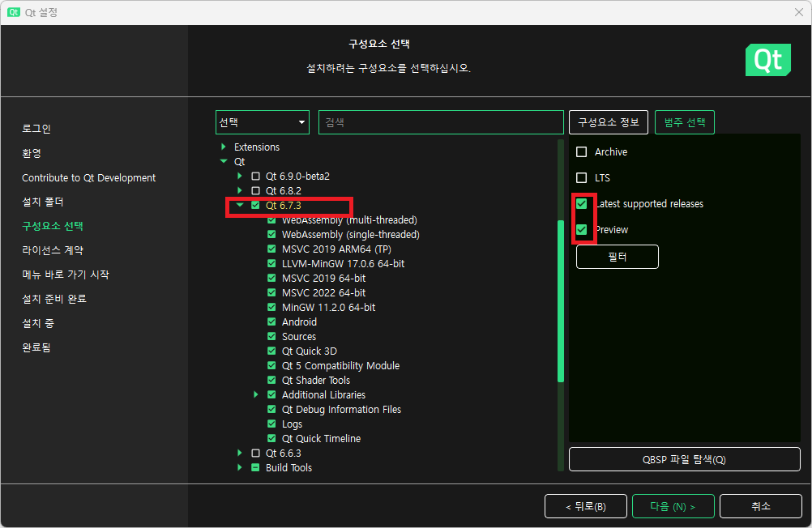This screenshot has width=812, height=528.
Task: Click the 구성요소 정보 button
Action: pos(609,122)
